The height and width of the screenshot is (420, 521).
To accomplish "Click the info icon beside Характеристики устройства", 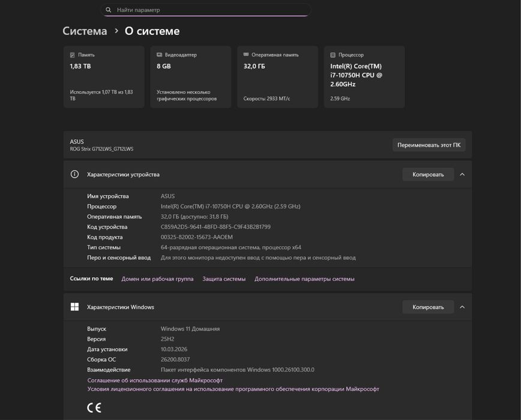I will coord(75,175).
